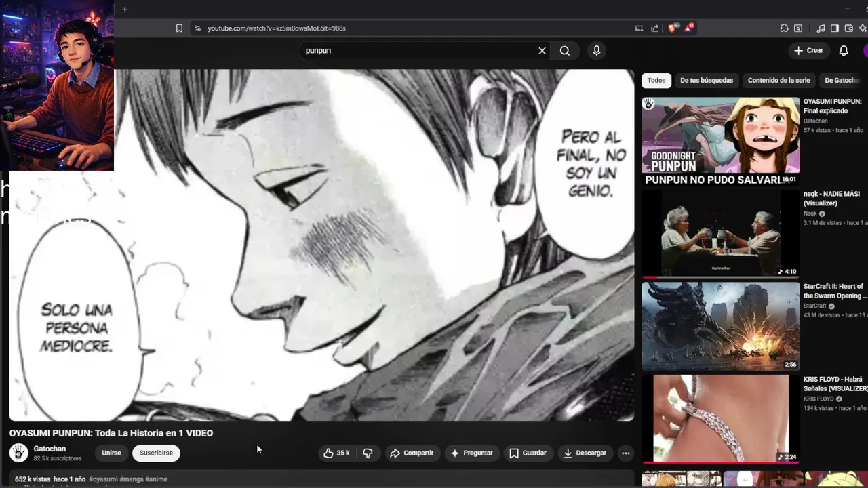The height and width of the screenshot is (488, 868).
Task: Like the video with 35 k button
Action: click(336, 453)
